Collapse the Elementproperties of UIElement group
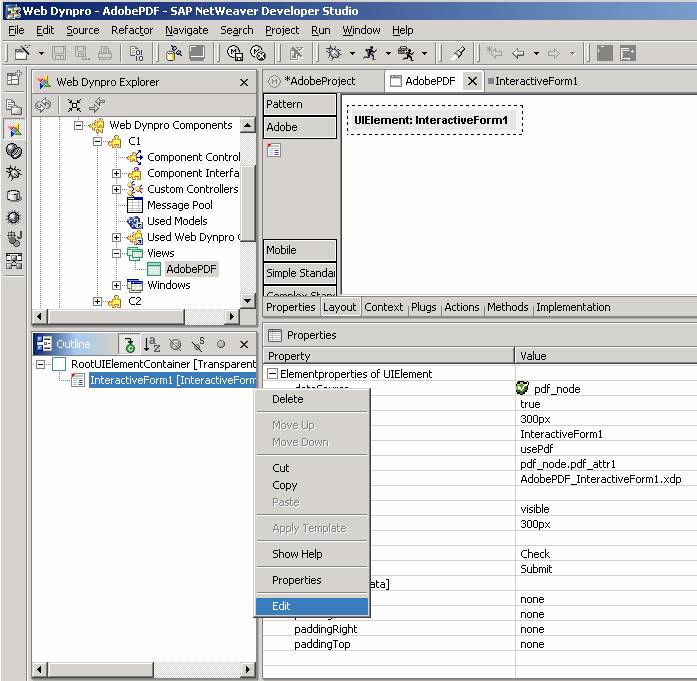697x681 pixels. 272,374
